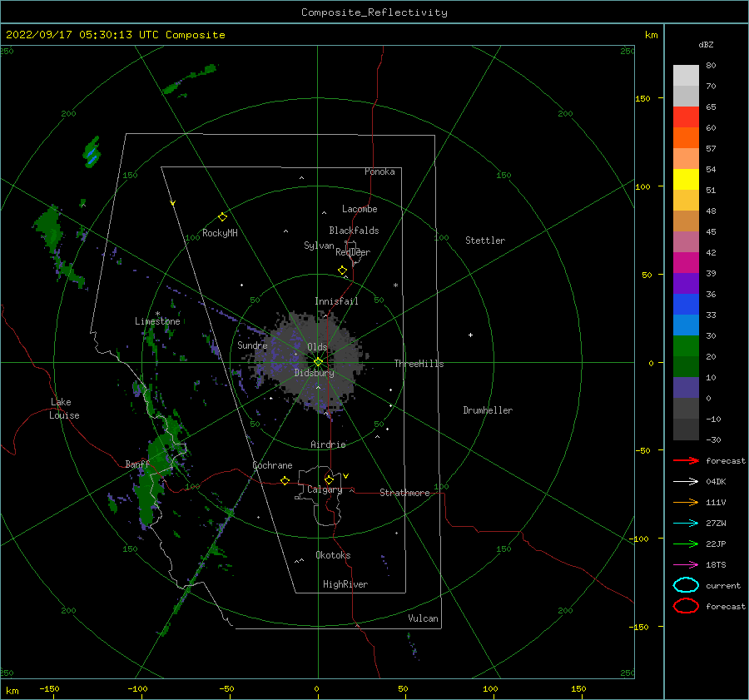The width and height of the screenshot is (749, 700).
Task: Click the dBZ legend heading
Action: 706,45
